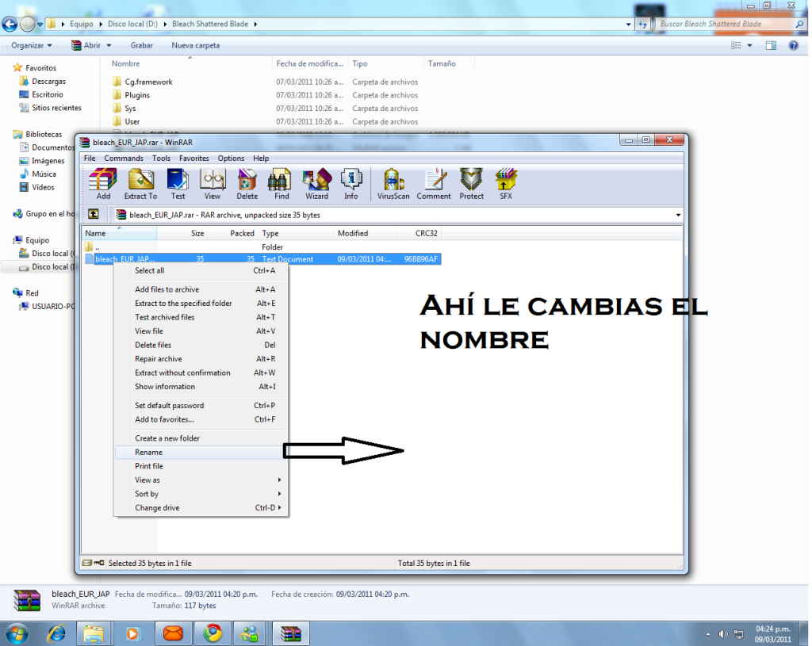Click the Explorer help question mark icon

[793, 45]
